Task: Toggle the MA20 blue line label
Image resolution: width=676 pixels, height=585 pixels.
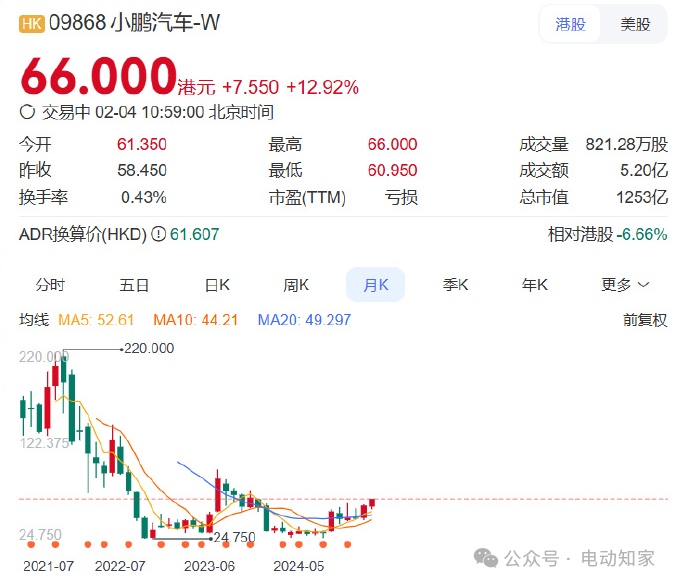Action: coord(304,320)
